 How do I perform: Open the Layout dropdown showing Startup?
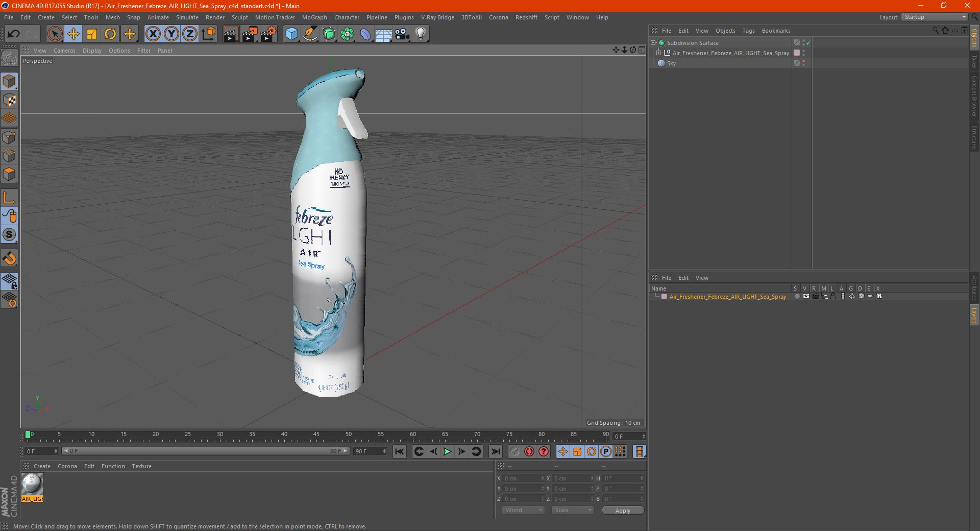935,17
